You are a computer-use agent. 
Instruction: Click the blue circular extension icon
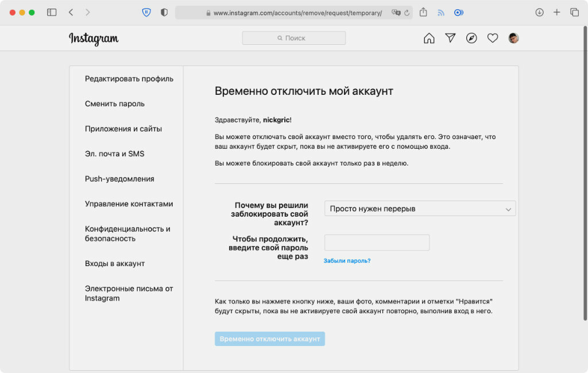[x=458, y=13]
